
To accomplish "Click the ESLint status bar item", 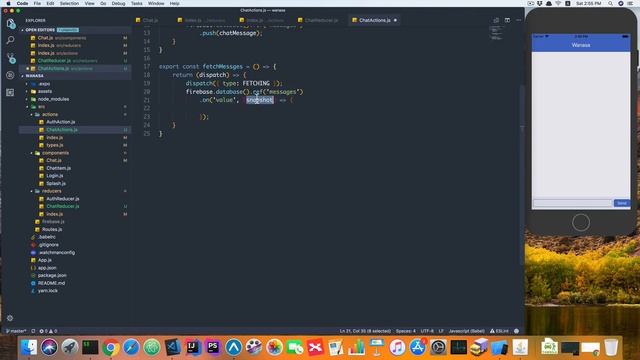I will (x=500, y=331).
